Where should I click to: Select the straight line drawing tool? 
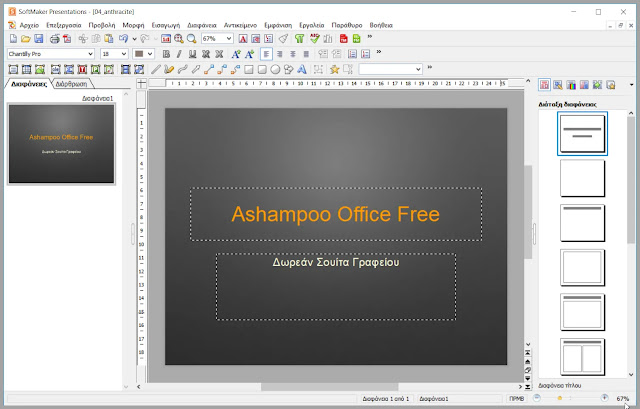(156, 69)
